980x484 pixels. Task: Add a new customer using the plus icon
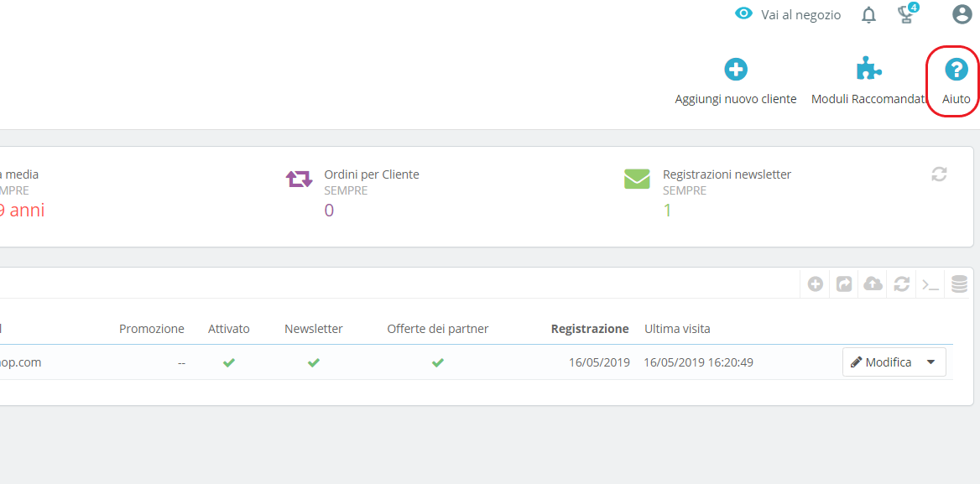coord(735,70)
